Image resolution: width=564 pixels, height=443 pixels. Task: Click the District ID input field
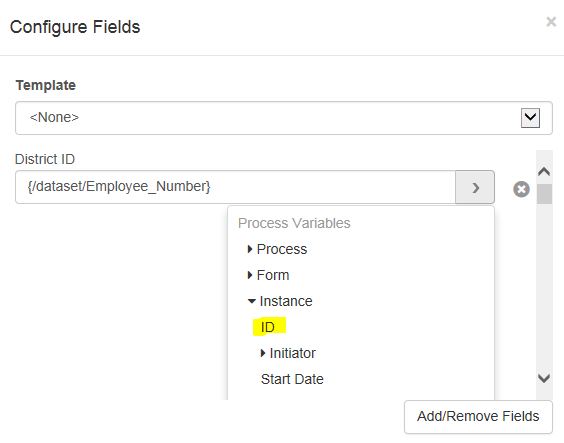pos(236,187)
